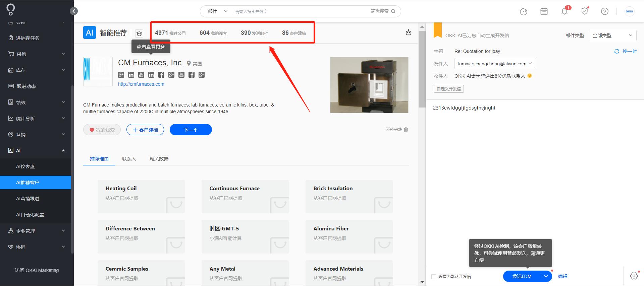The image size is (644, 286).
Task: Switch to the 海关数据 tab
Action: pos(159,159)
